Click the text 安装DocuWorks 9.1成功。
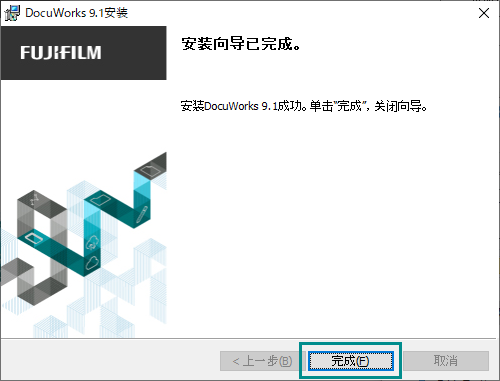 pyautogui.click(x=244, y=106)
